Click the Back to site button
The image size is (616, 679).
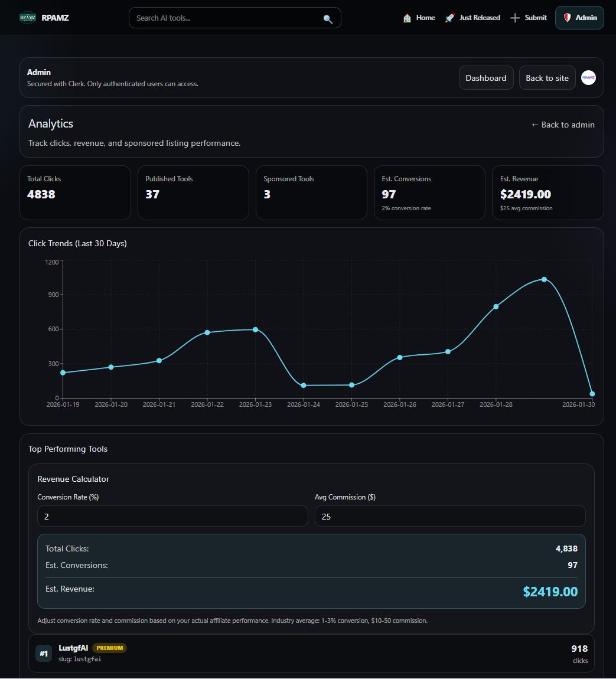(x=547, y=78)
